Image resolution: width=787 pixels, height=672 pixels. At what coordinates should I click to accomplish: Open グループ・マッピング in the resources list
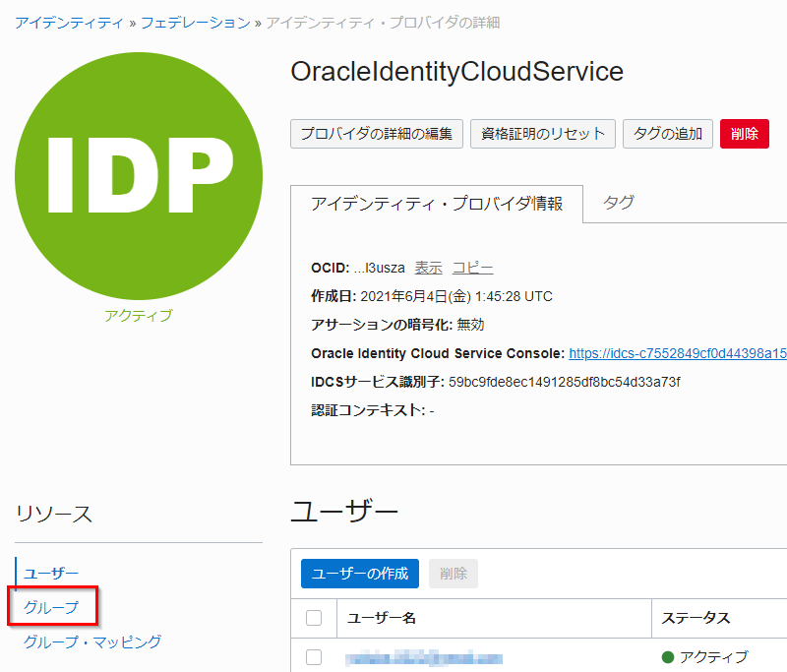click(x=92, y=641)
